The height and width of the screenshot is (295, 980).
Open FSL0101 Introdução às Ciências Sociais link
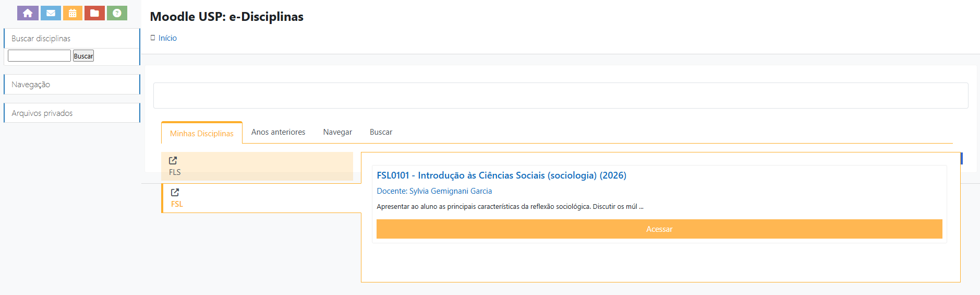click(501, 175)
